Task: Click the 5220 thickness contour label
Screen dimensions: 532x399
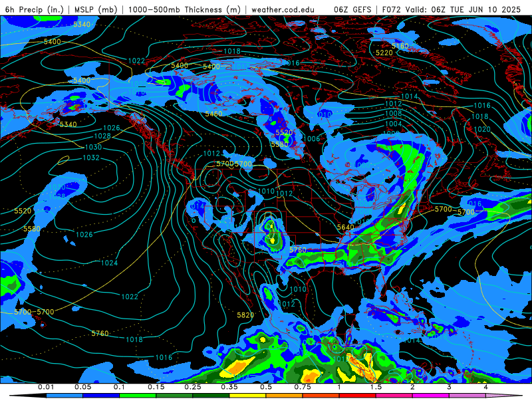Action: tap(384, 53)
